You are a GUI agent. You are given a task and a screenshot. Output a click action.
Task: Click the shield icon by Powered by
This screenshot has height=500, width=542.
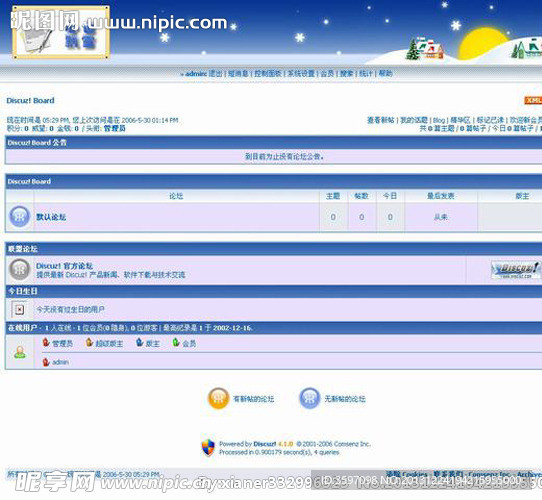coord(208,448)
